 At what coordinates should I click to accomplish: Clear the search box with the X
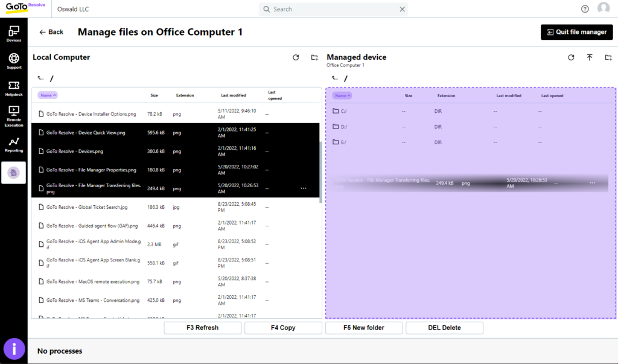[x=403, y=9]
